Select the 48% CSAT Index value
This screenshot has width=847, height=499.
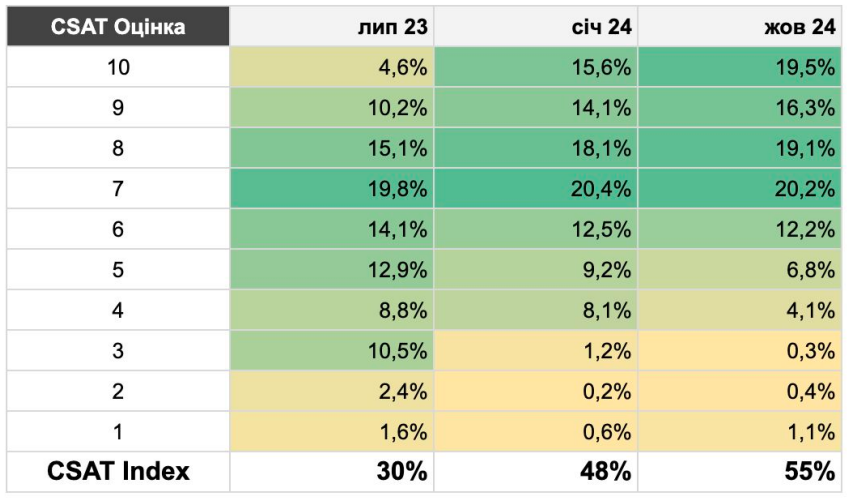coord(535,472)
